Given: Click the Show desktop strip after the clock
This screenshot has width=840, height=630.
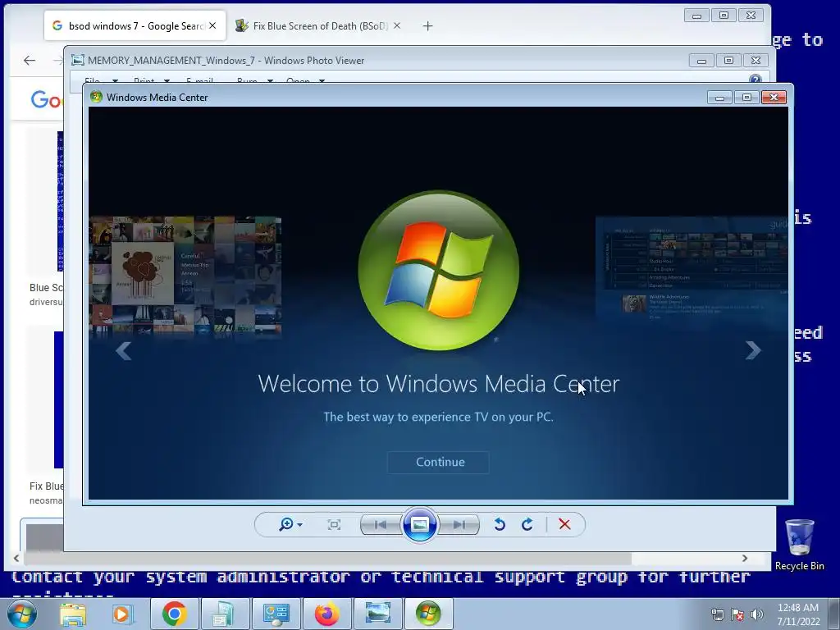Looking at the screenshot, I should 834,614.
